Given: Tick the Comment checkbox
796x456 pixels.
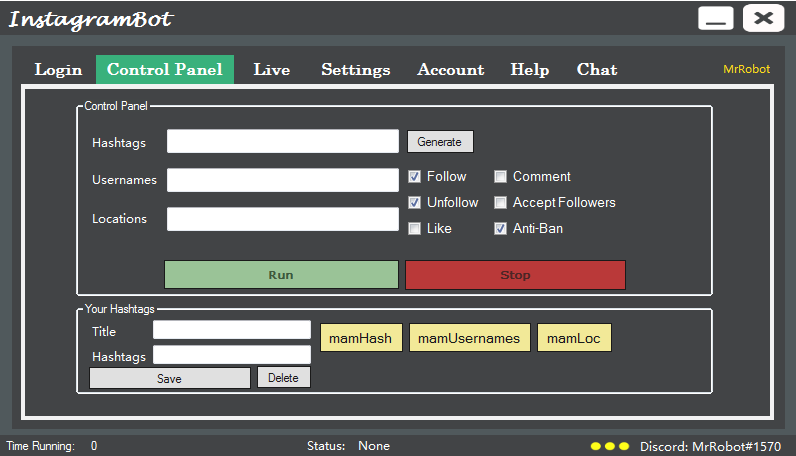Looking at the screenshot, I should 501,177.
